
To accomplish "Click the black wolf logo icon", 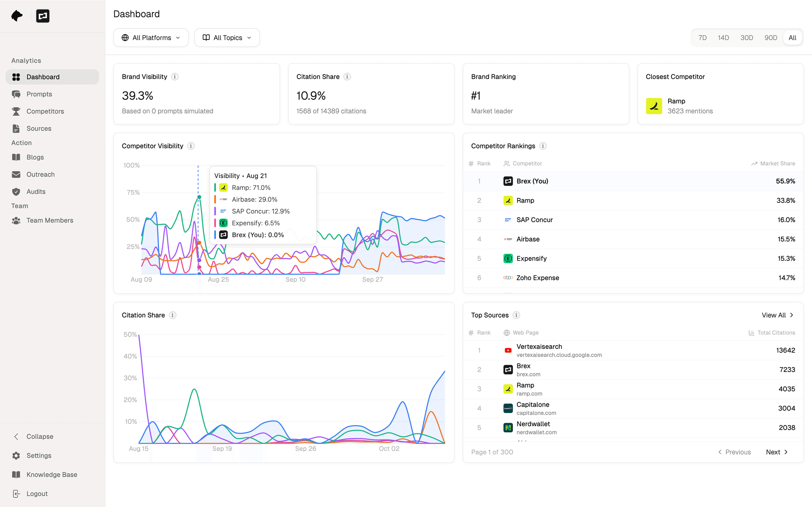I will tap(17, 16).
